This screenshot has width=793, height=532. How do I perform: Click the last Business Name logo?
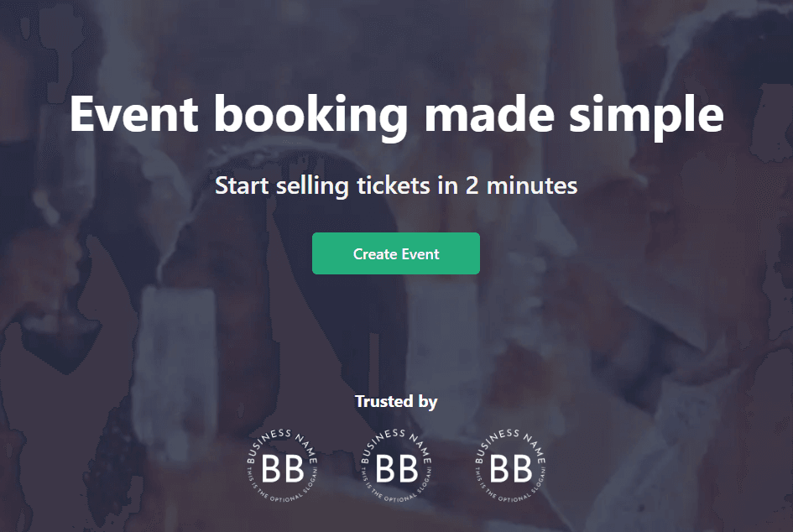pyautogui.click(x=510, y=465)
